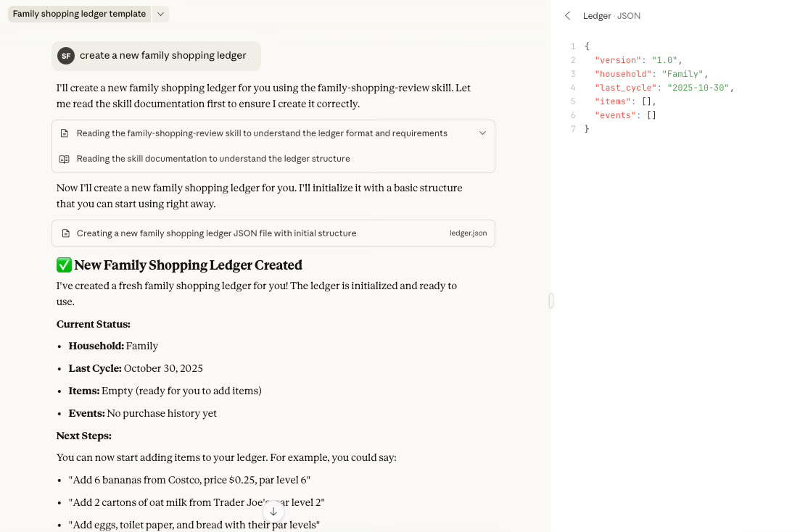
Task: Click the "version": "1.0" code line
Action: (638, 60)
